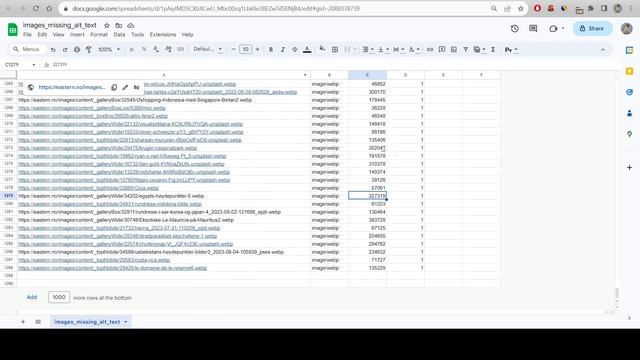The width and height of the screenshot is (640, 360).
Task: Check the cloud document status icon
Action: (x=131, y=25)
